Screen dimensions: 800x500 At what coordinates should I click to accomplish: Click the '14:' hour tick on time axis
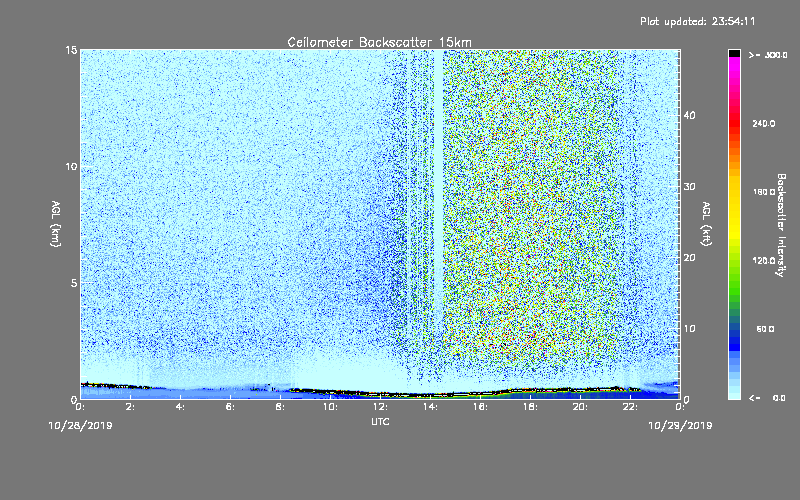(x=431, y=407)
